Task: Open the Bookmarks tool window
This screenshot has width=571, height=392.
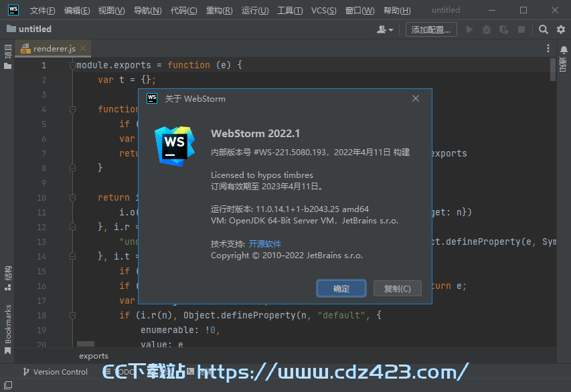Action: click(x=7, y=329)
